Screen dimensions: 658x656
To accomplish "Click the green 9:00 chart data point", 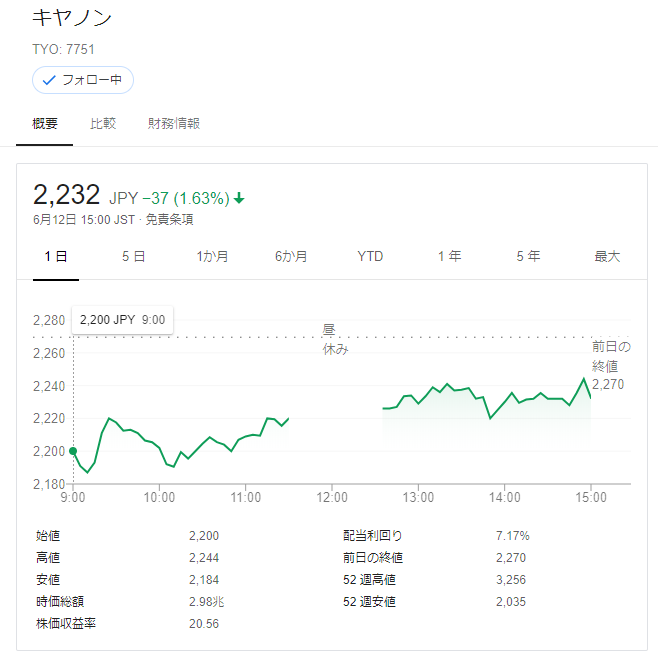I will point(73,451).
